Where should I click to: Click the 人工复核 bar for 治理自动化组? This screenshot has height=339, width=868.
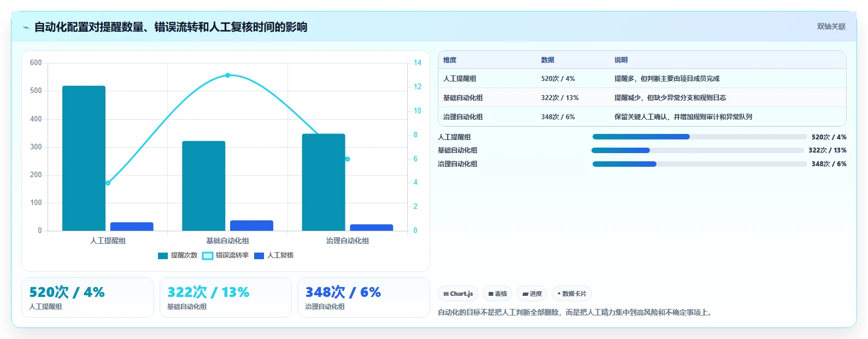pos(372,227)
